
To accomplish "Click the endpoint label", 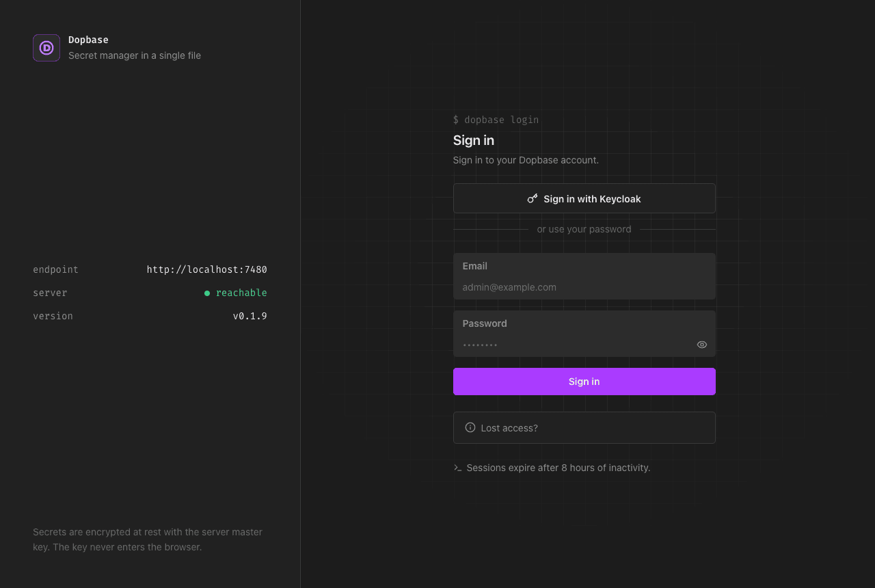I will [55, 269].
